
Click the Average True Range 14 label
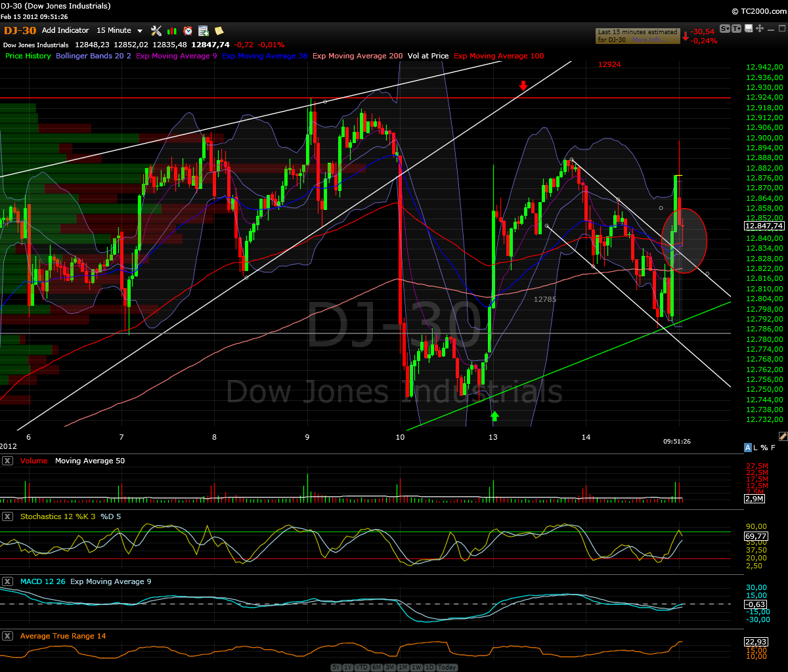[x=63, y=636]
